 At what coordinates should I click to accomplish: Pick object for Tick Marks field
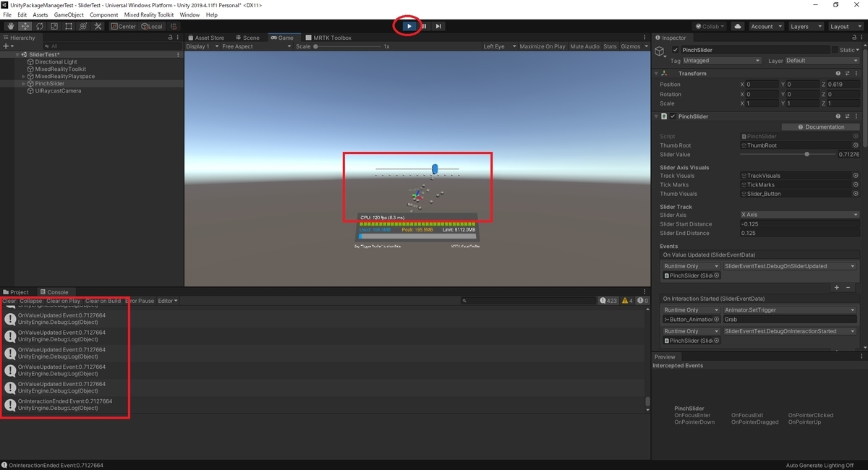coord(856,185)
